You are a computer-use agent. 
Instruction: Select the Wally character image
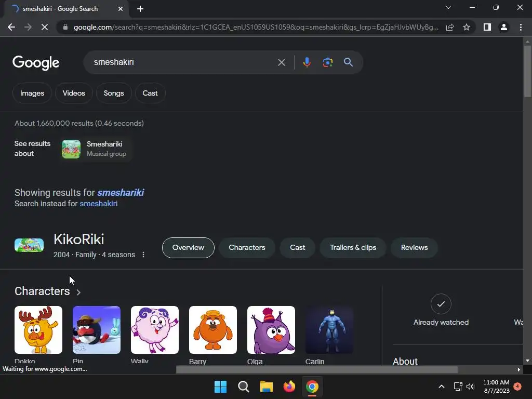point(155,330)
